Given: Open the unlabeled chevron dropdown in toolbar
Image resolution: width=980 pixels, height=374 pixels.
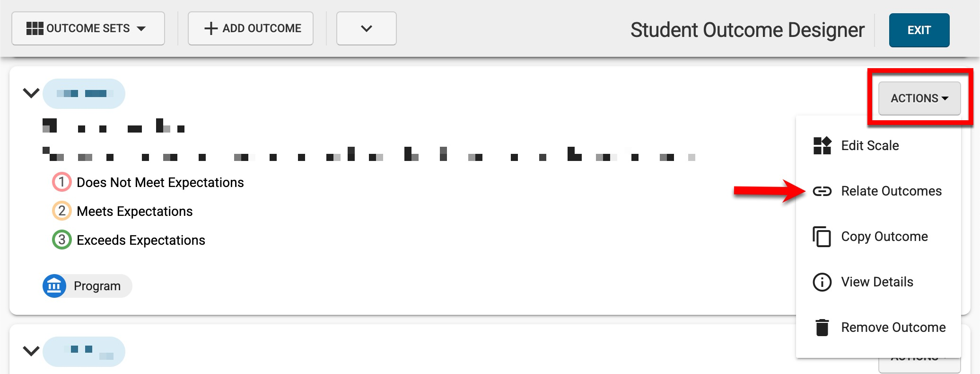Looking at the screenshot, I should 366,28.
